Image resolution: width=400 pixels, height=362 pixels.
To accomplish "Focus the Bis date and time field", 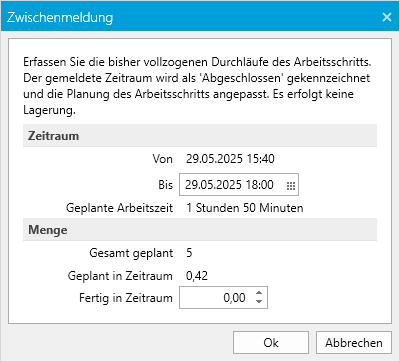I will pos(239,185).
